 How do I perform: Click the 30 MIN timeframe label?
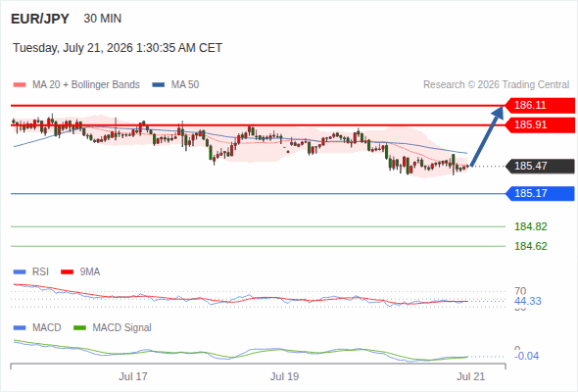click(103, 19)
